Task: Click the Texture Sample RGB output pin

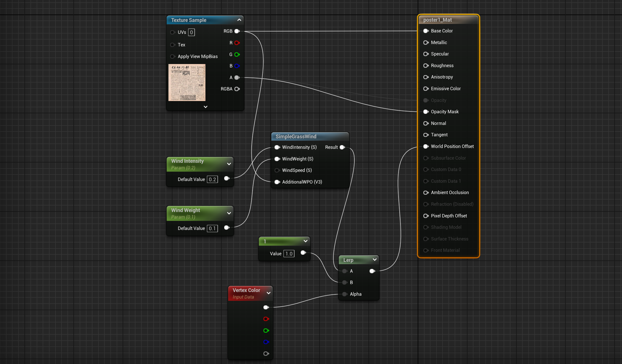Action: click(x=237, y=31)
